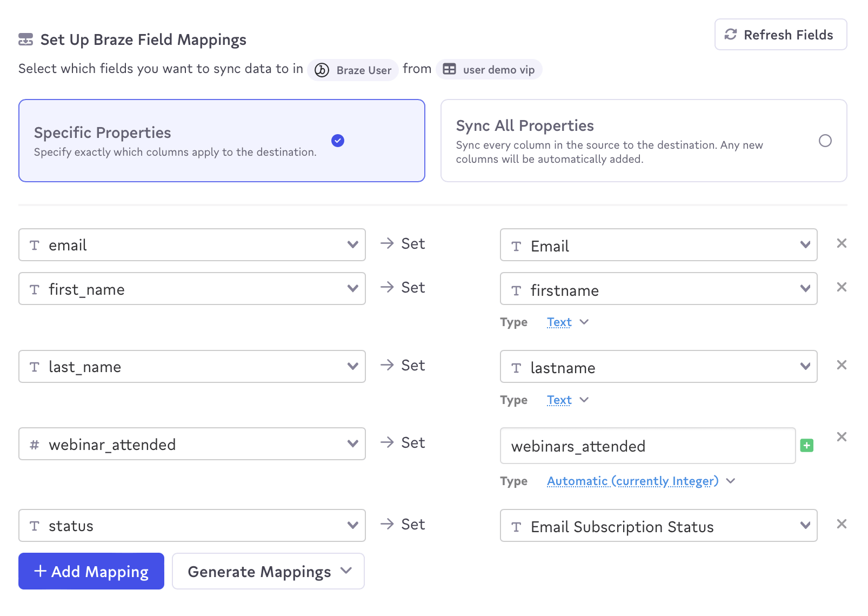This screenshot has height=616, width=868.
Task: Delete the first_name mapping row
Action: [841, 287]
